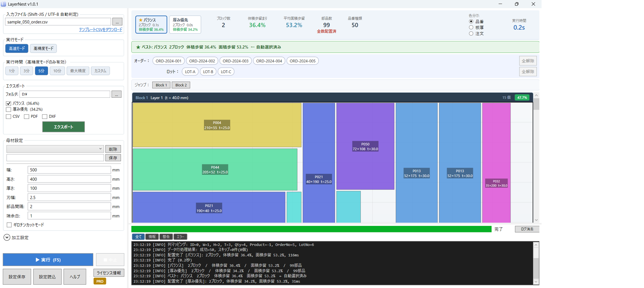Viewport: 644px width, 288px height.
Task: Tick the PDF export checkbox
Action: click(x=26, y=116)
